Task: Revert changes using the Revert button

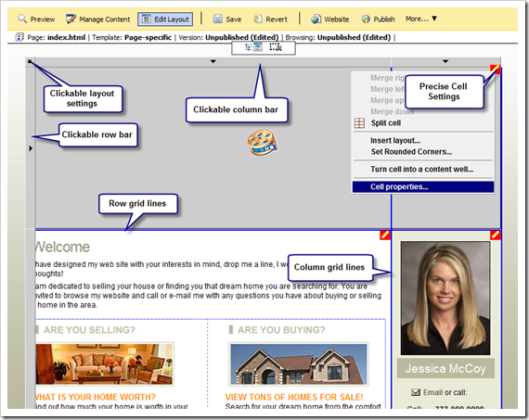Action: tap(271, 19)
